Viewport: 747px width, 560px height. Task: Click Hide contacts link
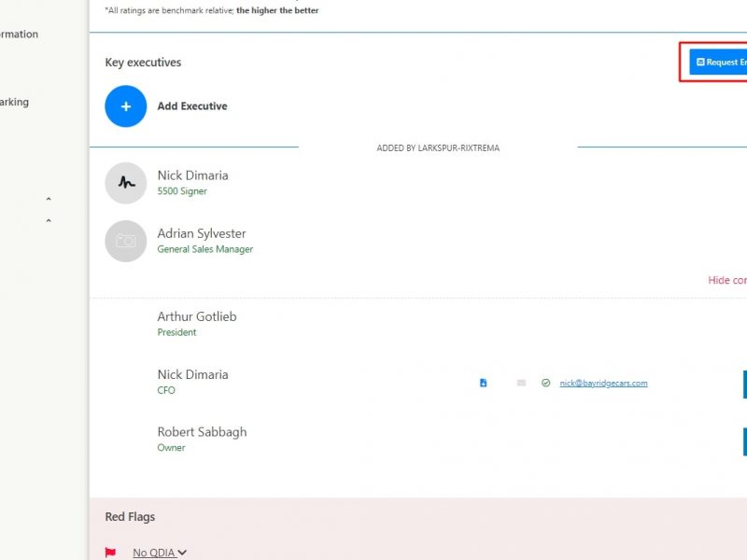(x=726, y=280)
